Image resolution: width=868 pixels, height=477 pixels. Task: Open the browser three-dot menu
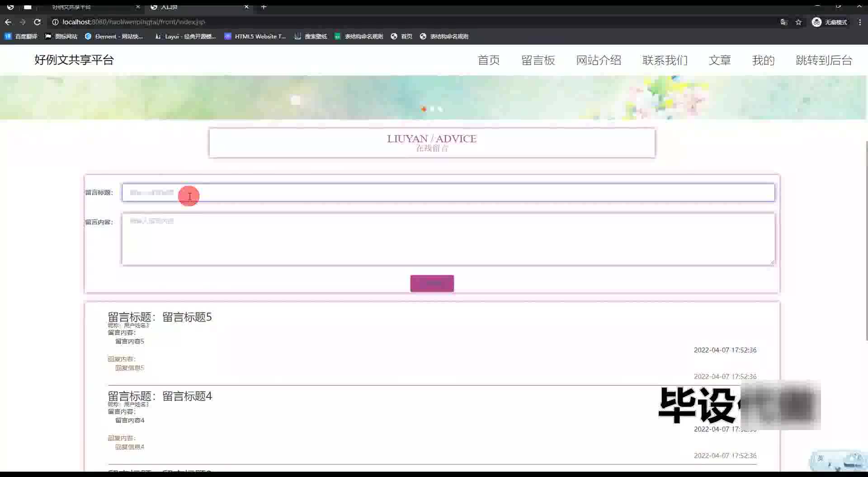(860, 22)
